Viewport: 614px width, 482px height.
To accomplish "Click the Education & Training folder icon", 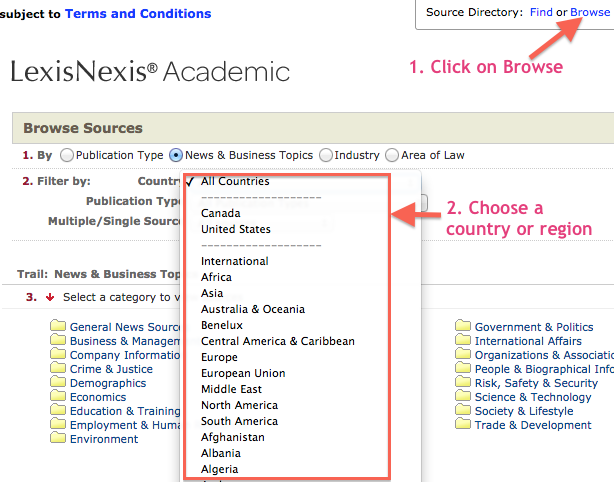I will coord(58,410).
